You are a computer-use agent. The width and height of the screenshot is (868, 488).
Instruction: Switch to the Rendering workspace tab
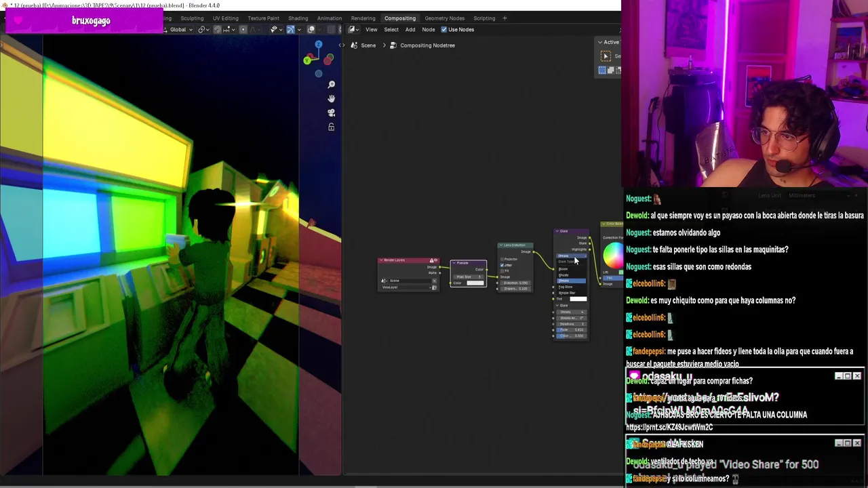pyautogui.click(x=363, y=18)
